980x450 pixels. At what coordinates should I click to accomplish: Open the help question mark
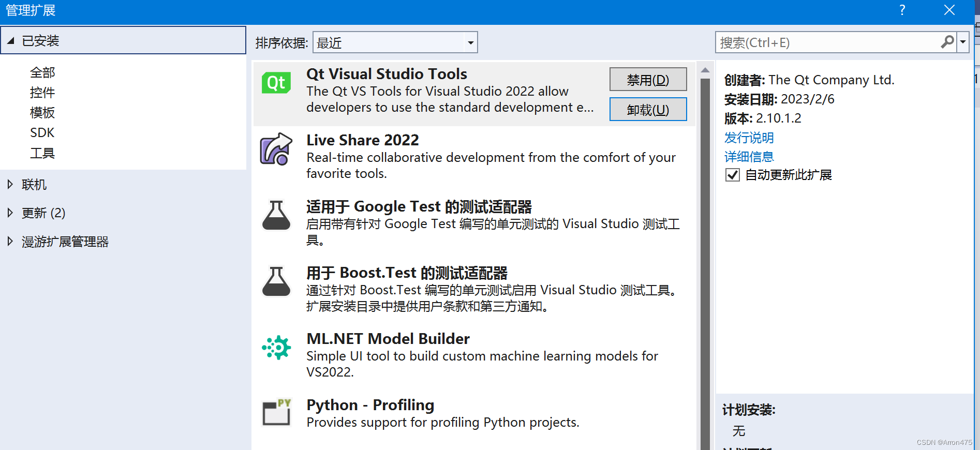pyautogui.click(x=902, y=10)
